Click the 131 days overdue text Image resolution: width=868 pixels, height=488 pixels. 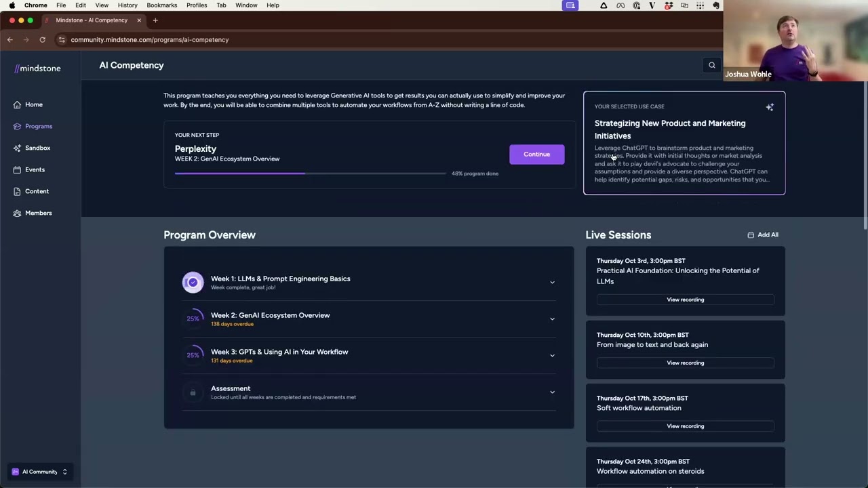[x=231, y=361]
